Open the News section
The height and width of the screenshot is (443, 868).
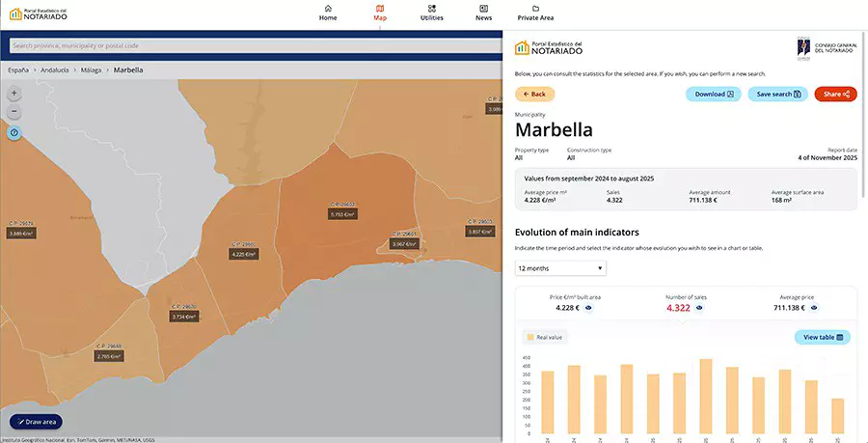click(x=483, y=13)
